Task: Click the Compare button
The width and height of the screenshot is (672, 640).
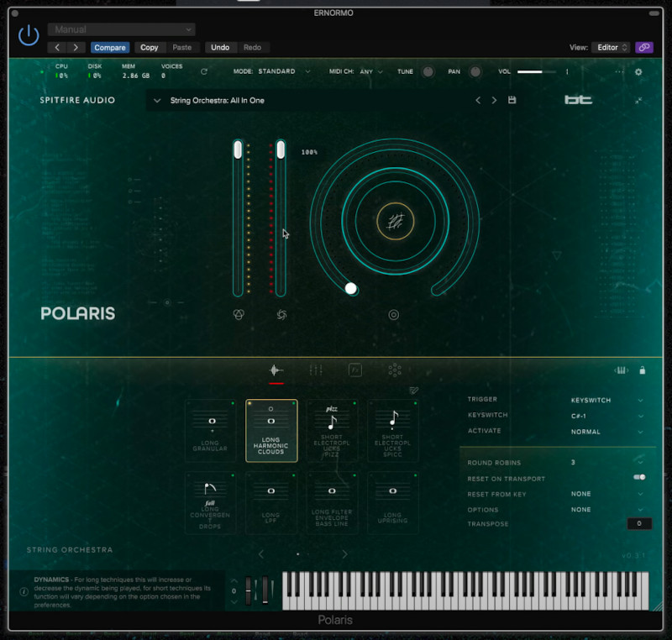Action: coord(110,48)
